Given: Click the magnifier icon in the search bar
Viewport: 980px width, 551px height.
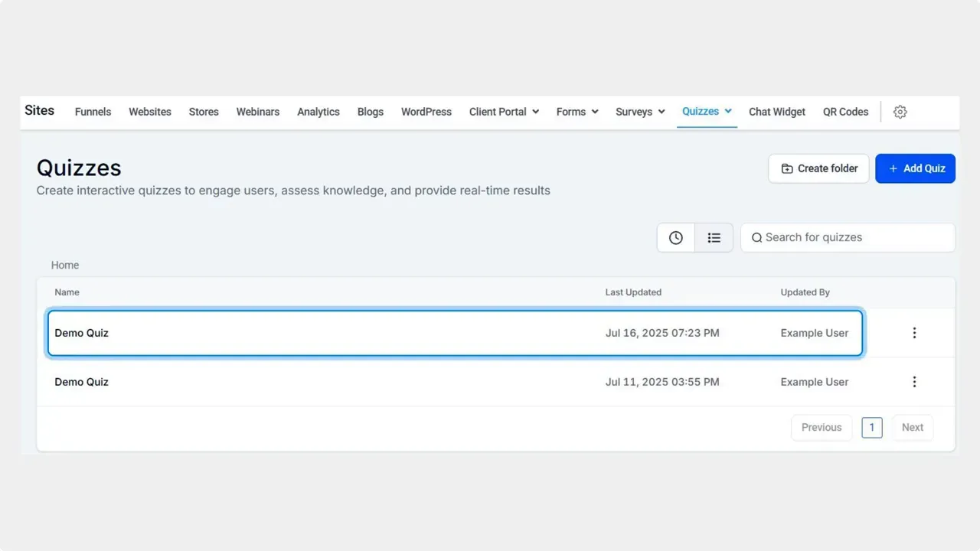Looking at the screenshot, I should [x=756, y=237].
